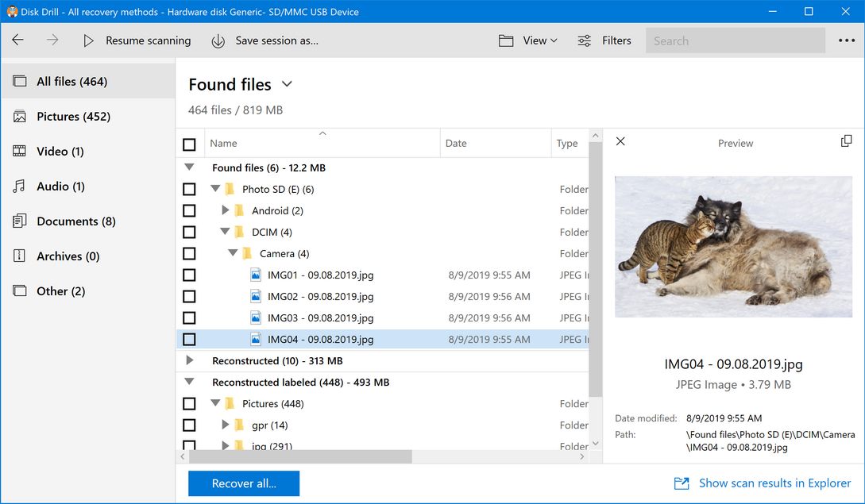This screenshot has height=504, width=865.
Task: Collapse the Photo SD (E) folder
Action: click(x=215, y=189)
